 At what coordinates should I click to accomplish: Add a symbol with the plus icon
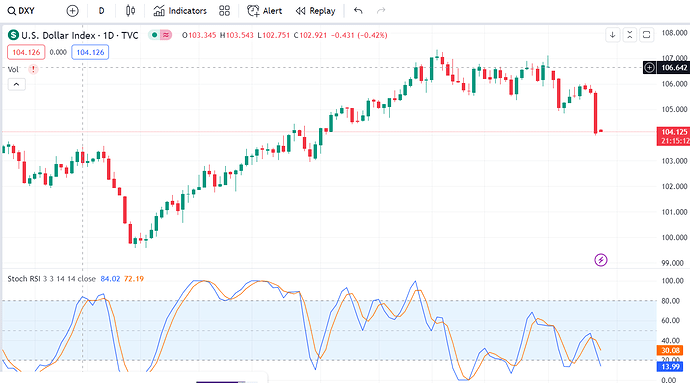[72, 11]
